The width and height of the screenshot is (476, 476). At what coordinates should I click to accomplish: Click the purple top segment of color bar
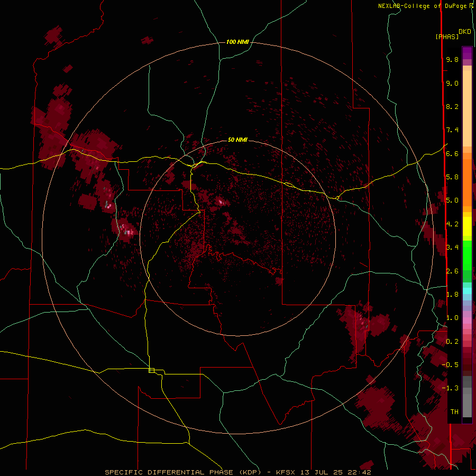click(x=467, y=53)
